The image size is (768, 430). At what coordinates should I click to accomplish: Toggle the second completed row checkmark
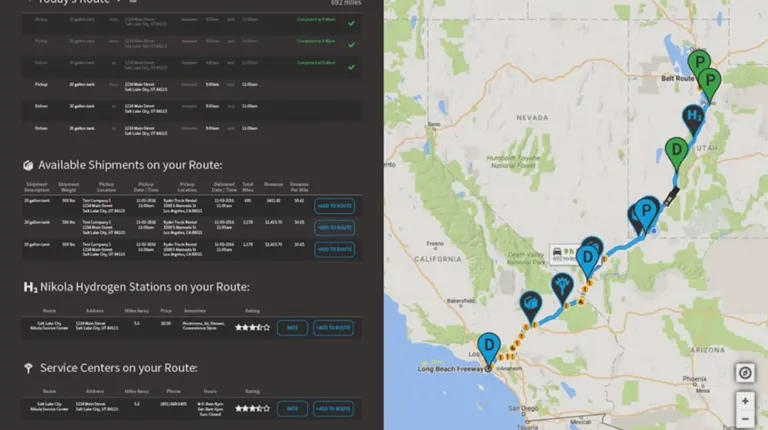click(x=351, y=44)
